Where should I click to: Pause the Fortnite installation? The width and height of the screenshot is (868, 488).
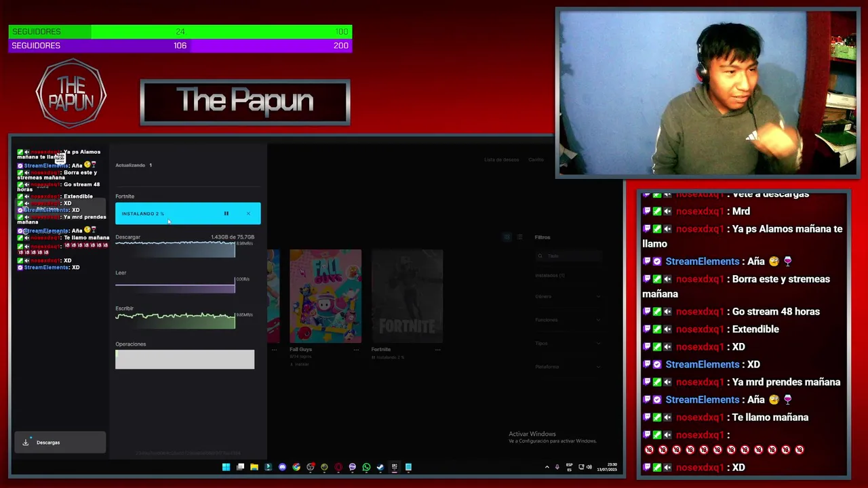(226, 213)
